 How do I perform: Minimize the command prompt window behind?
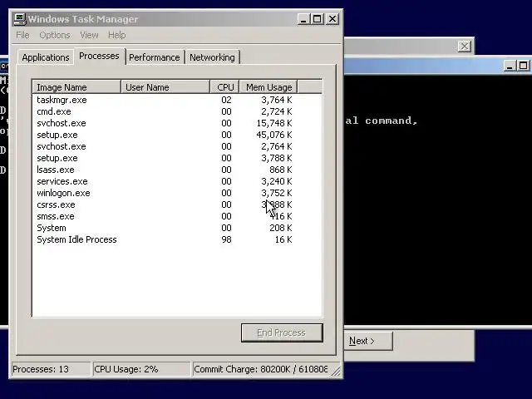pyautogui.click(x=510, y=66)
